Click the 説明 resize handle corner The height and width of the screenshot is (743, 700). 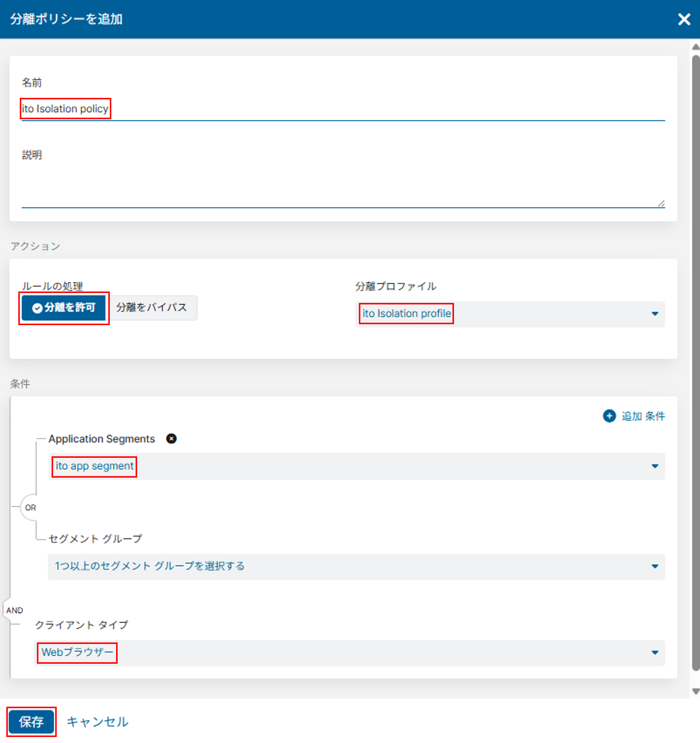[x=661, y=204]
